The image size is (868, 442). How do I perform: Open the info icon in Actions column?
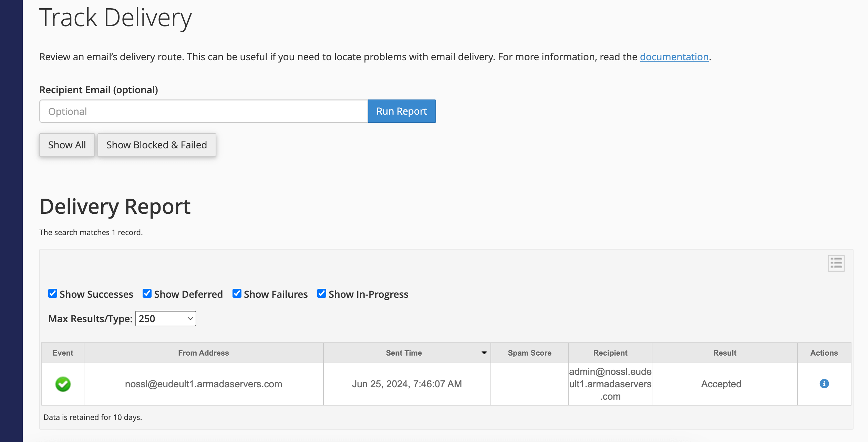pos(824,383)
